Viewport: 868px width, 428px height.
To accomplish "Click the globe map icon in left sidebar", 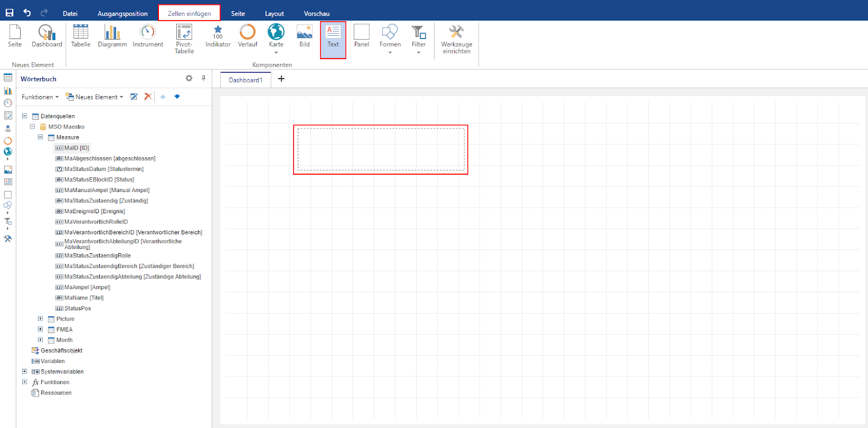I will click(x=8, y=152).
